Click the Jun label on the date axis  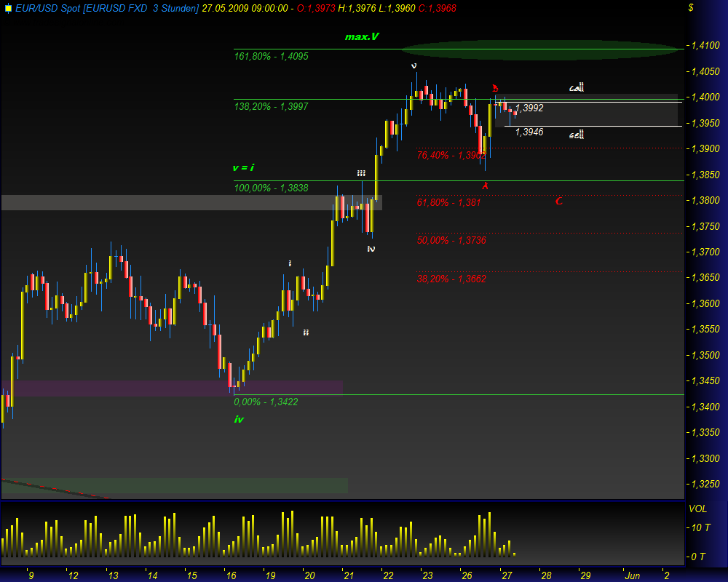(633, 575)
